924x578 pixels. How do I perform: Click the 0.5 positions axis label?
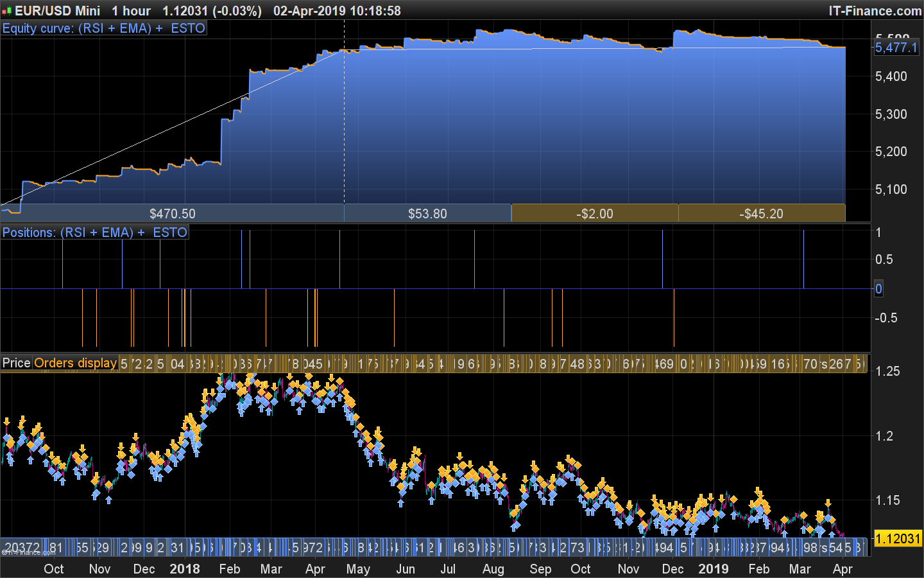click(884, 259)
